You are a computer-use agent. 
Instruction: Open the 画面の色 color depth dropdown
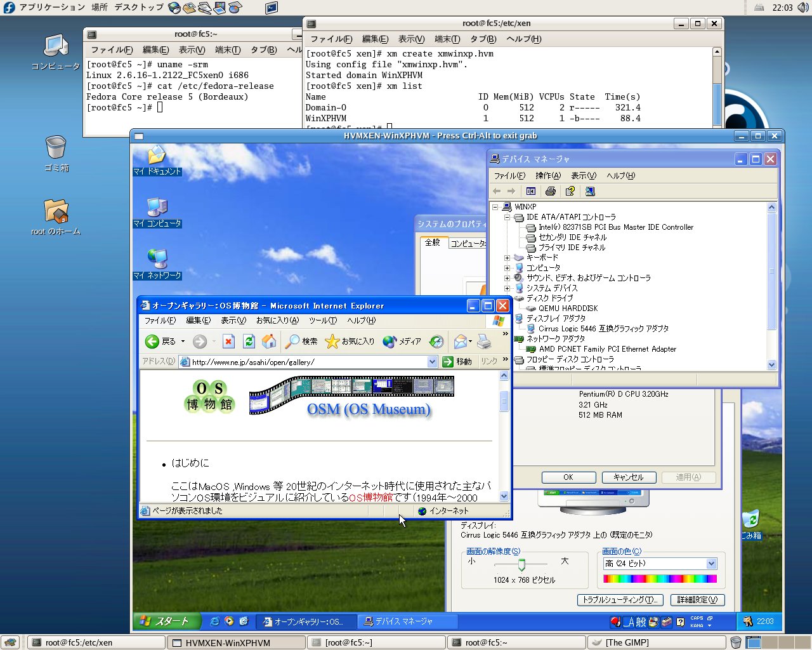click(x=711, y=564)
